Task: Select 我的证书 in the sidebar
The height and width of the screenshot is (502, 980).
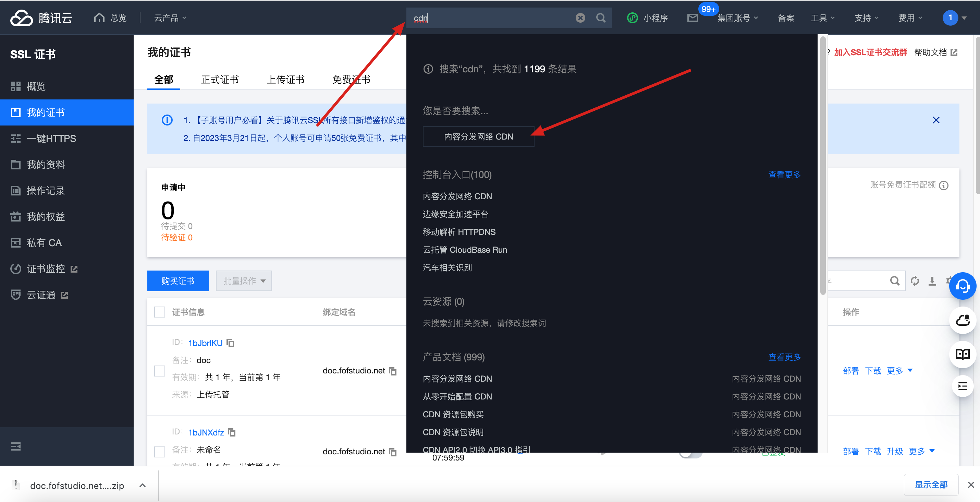Action: pyautogui.click(x=66, y=113)
